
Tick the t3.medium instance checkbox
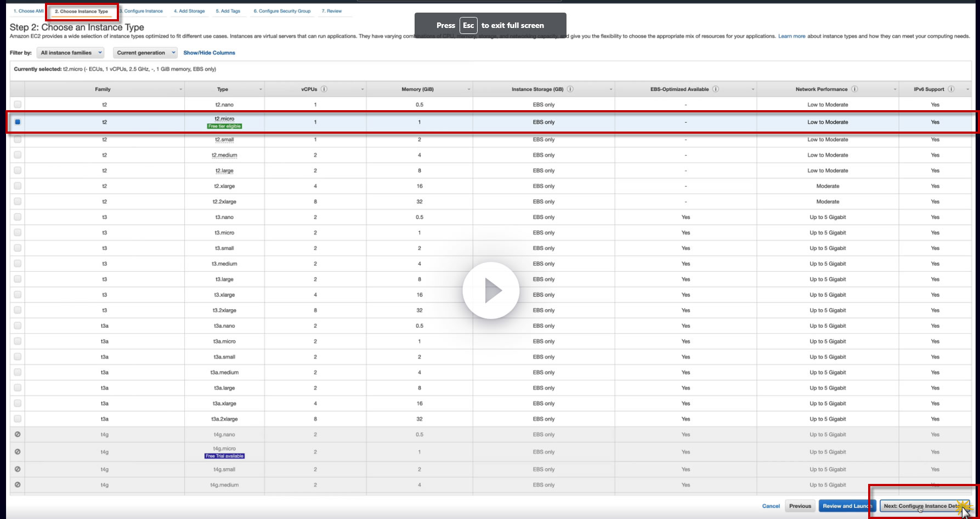[18, 264]
